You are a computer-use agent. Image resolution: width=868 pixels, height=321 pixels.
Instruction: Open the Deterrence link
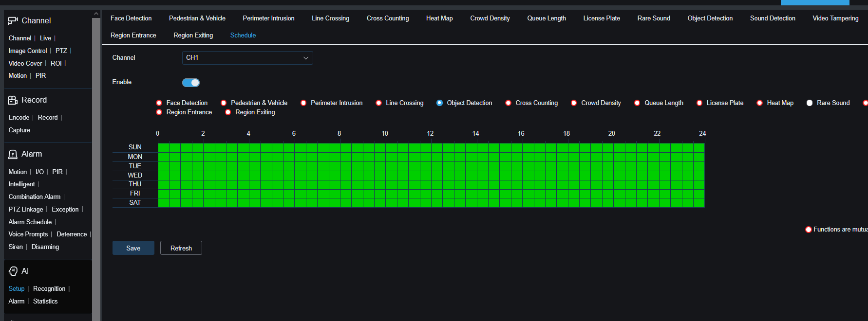(x=72, y=234)
